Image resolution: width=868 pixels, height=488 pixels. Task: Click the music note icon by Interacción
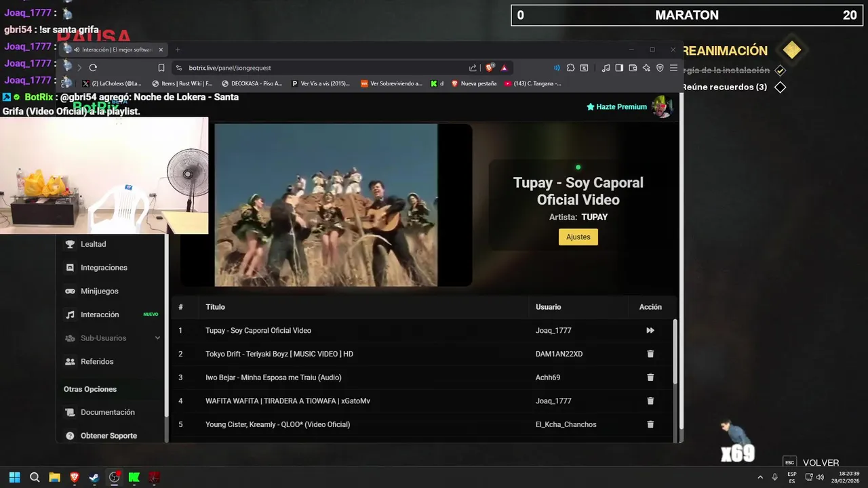pyautogui.click(x=70, y=314)
